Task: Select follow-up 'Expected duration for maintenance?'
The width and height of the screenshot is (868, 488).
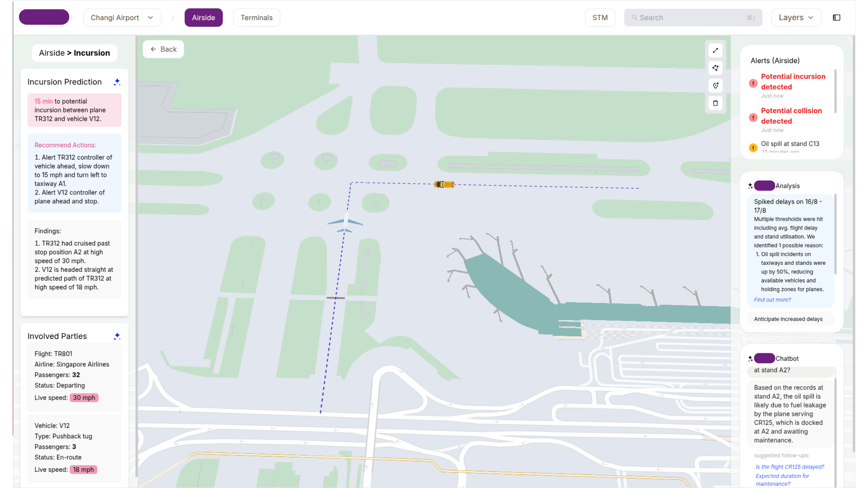Action: coord(782,480)
